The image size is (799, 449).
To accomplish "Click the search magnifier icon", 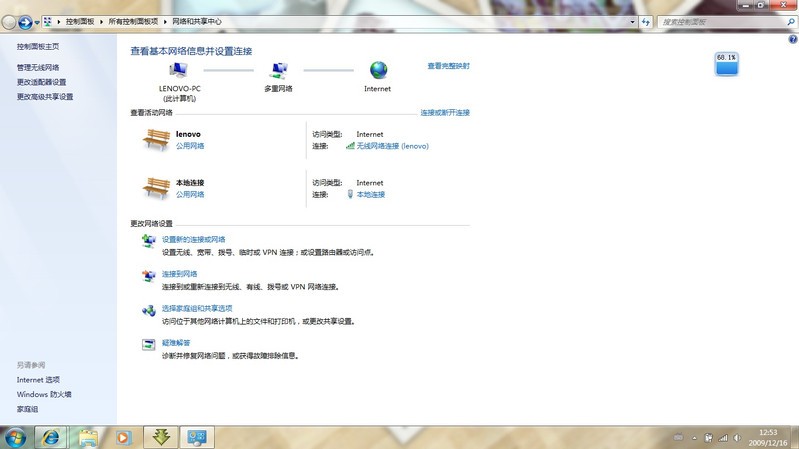I will (790, 22).
